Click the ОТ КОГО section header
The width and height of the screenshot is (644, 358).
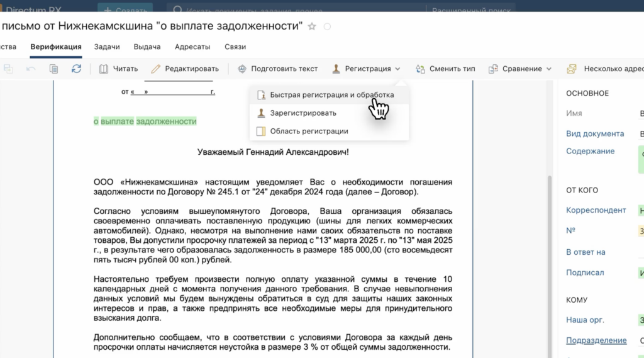click(582, 190)
